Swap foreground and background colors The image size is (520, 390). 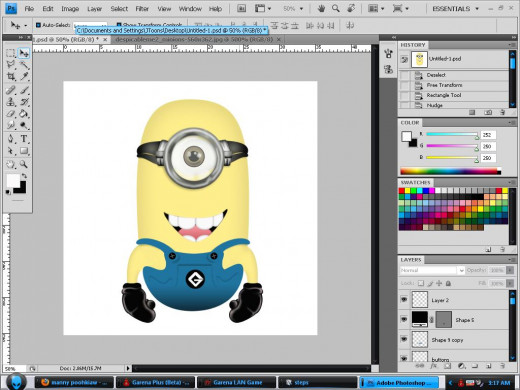pyautogui.click(x=24, y=176)
